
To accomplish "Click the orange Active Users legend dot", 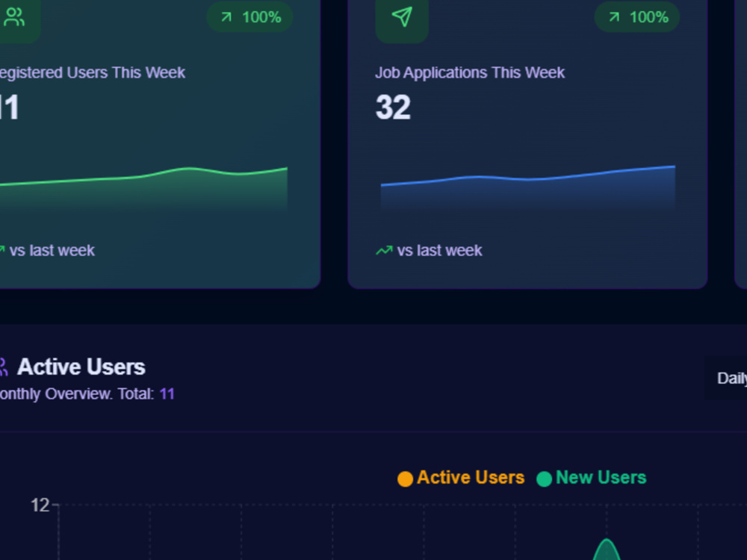I will click(x=405, y=479).
